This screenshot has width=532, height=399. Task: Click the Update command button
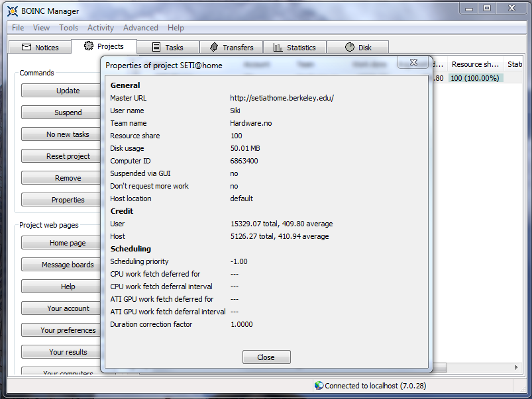click(62, 91)
